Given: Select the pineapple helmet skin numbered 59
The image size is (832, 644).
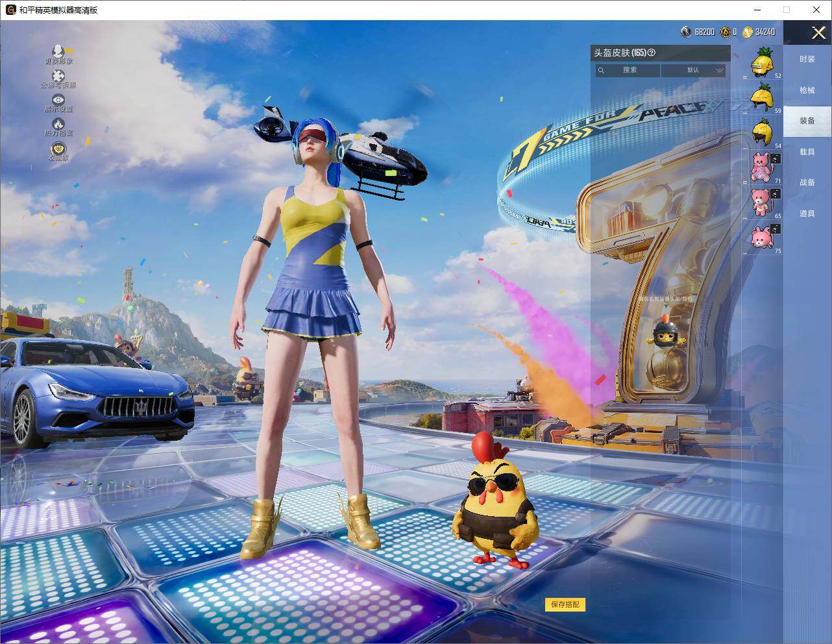Looking at the screenshot, I should coord(763,97).
